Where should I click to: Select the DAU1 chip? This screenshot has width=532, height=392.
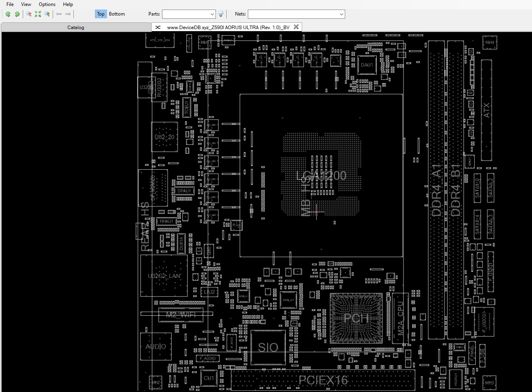pos(367,65)
